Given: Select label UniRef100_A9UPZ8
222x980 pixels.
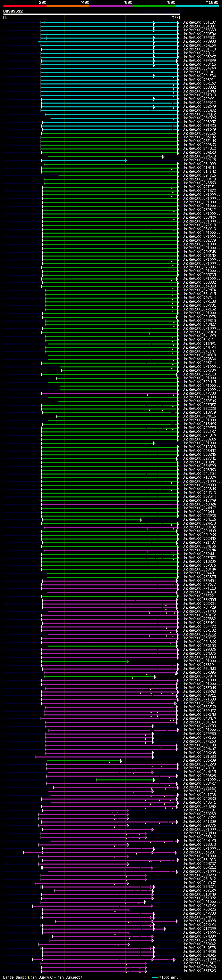Looking at the screenshot, I should coord(199,317).
